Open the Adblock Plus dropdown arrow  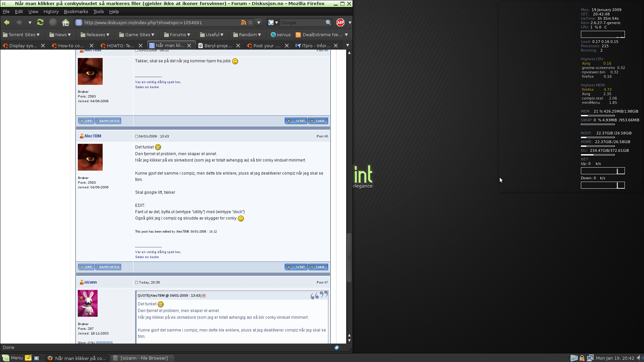tap(350, 22)
